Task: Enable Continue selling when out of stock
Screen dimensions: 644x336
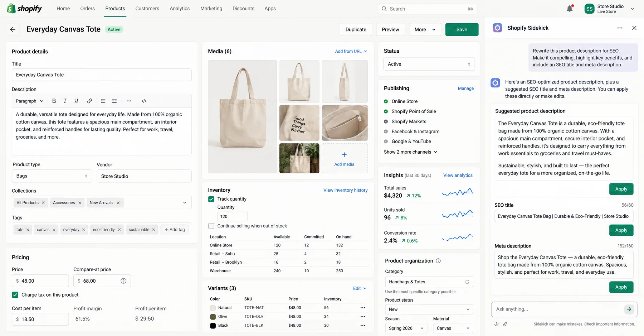Action: pyautogui.click(x=211, y=226)
